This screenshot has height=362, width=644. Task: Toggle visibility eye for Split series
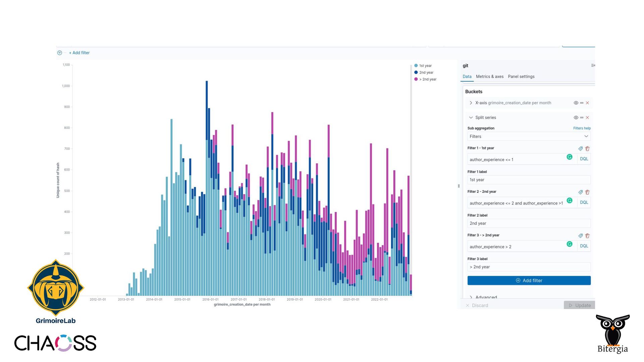tap(576, 118)
